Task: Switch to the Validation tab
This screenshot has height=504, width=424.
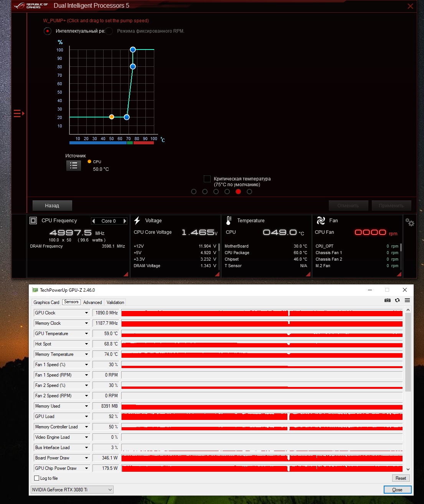Action: (115, 302)
